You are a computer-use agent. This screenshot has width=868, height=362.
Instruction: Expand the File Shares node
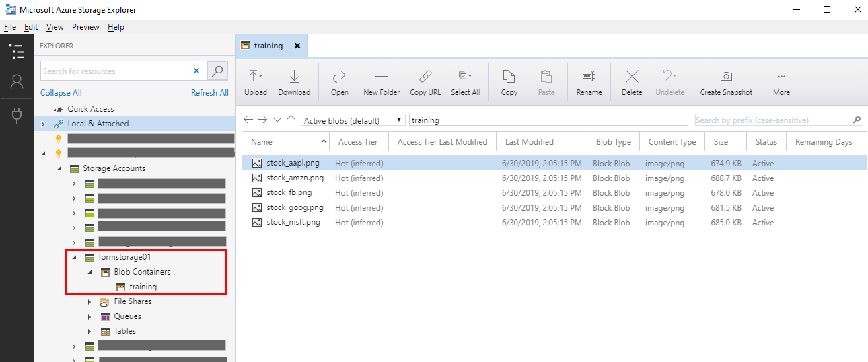coord(89,301)
